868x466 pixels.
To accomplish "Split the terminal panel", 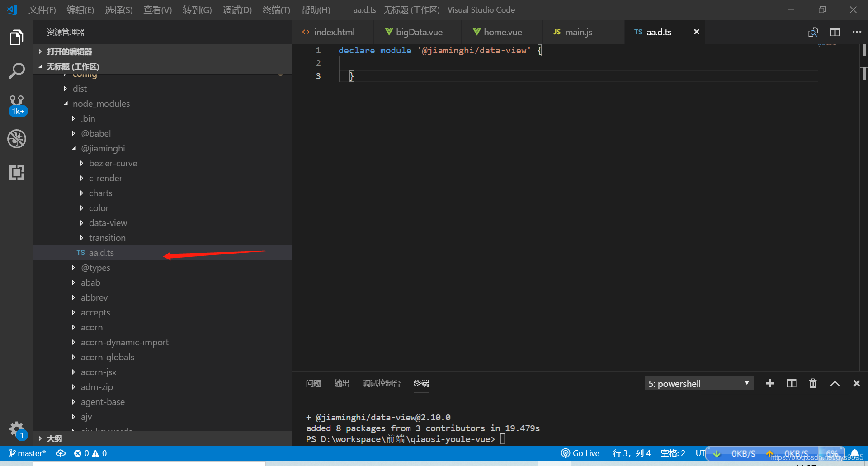I will click(x=791, y=383).
